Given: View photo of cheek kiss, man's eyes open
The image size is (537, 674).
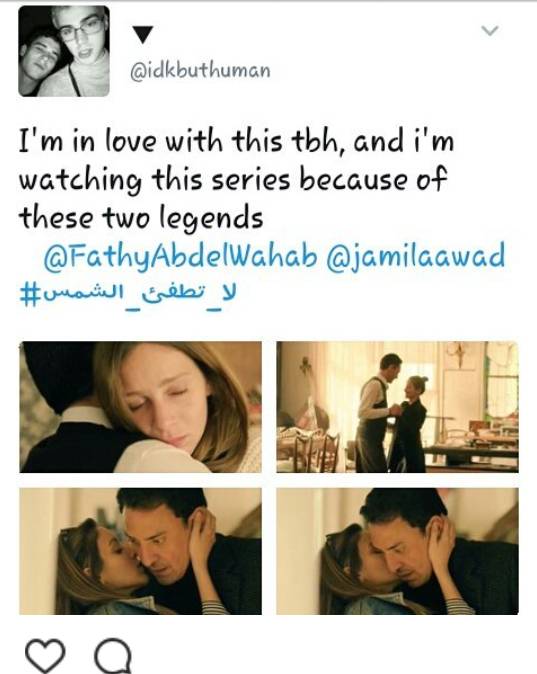Looking at the screenshot, I should (141, 551).
